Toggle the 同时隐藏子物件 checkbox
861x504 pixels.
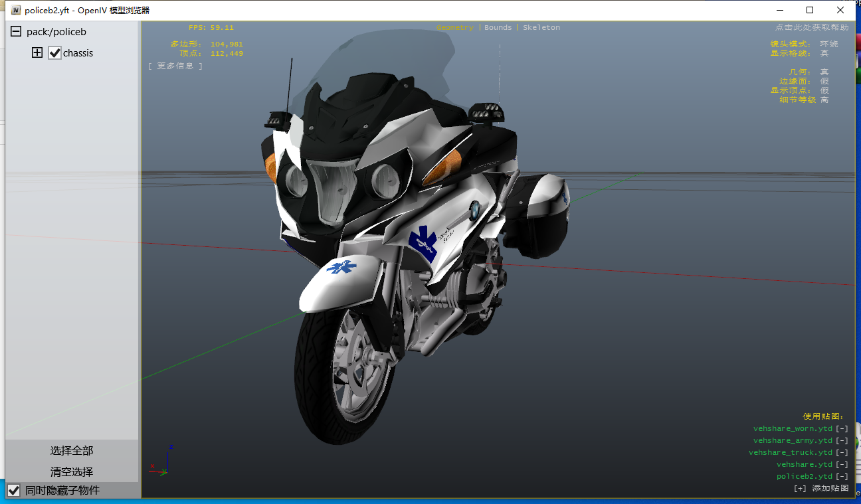(x=14, y=491)
